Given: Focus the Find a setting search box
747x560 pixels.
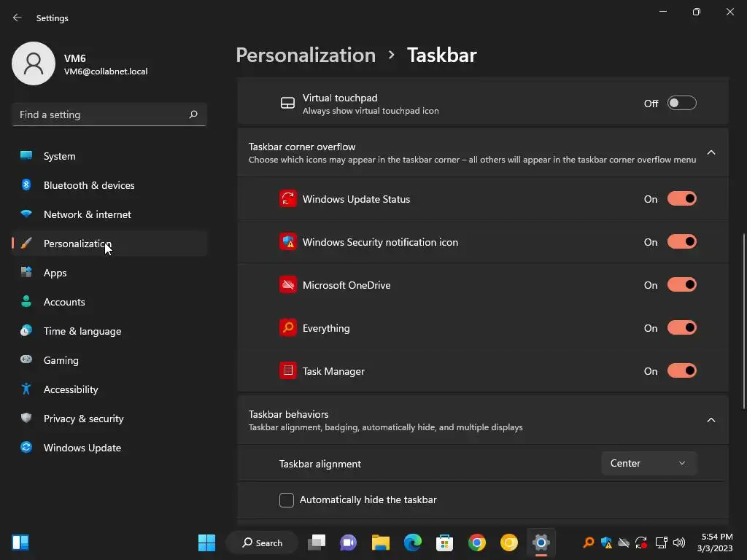Looking at the screenshot, I should [109, 114].
